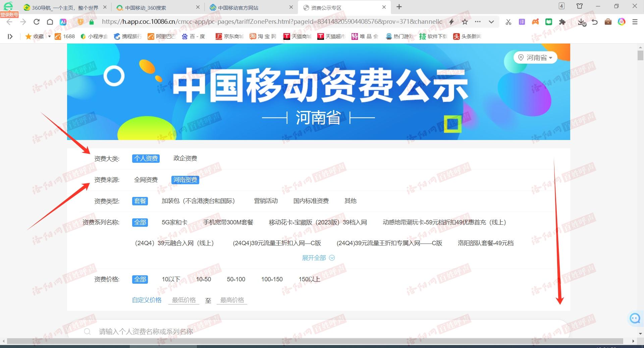Image resolution: width=644 pixels, height=348 pixels.
Task: Choose 全网资费 as tariff source
Action: (146, 180)
